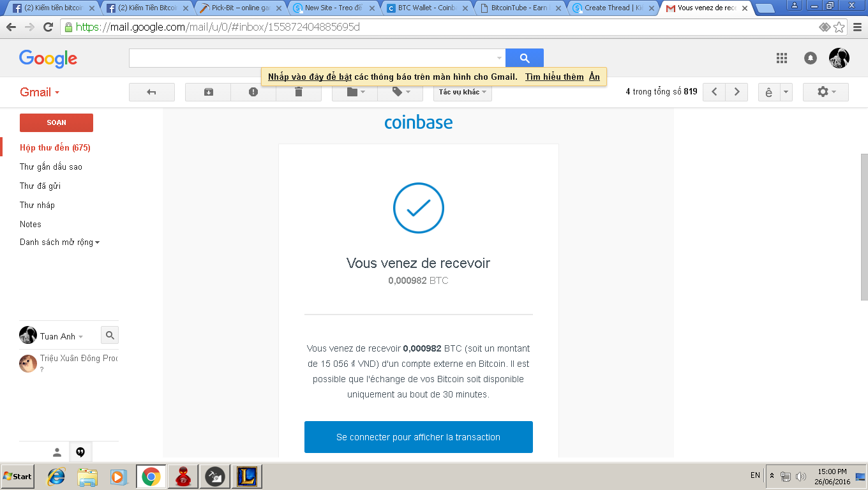Image resolution: width=868 pixels, height=490 pixels.
Task: Expand the 'Tác vụ khác' dropdown
Action: pos(462,92)
